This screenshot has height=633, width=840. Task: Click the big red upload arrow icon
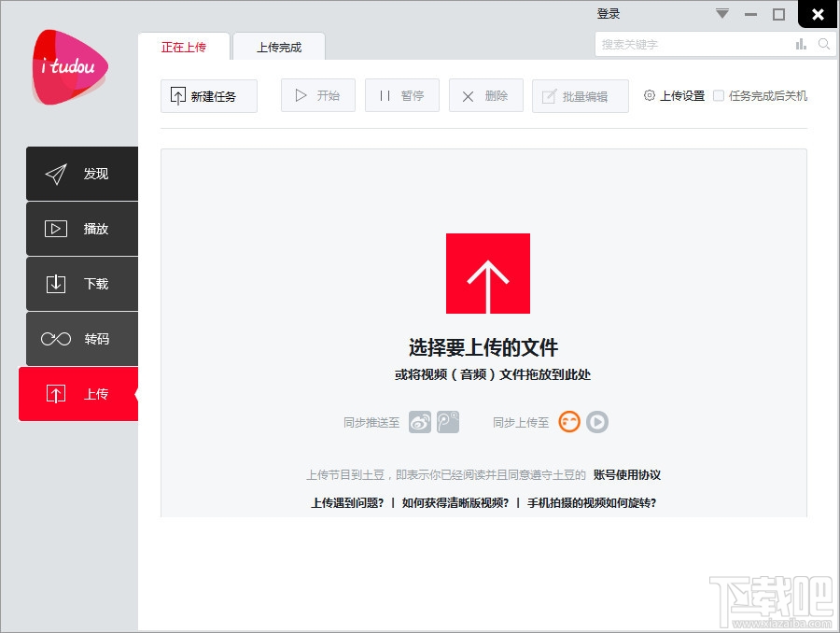click(488, 274)
